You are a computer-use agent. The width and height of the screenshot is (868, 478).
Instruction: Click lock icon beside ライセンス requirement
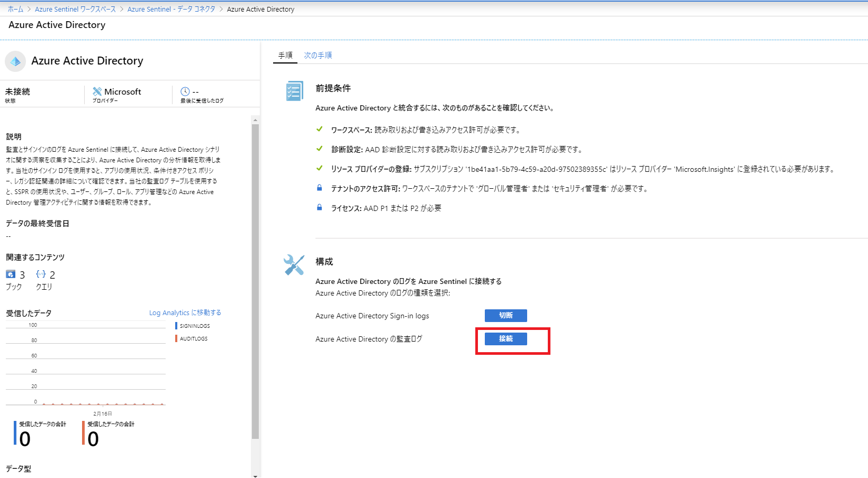click(x=319, y=207)
